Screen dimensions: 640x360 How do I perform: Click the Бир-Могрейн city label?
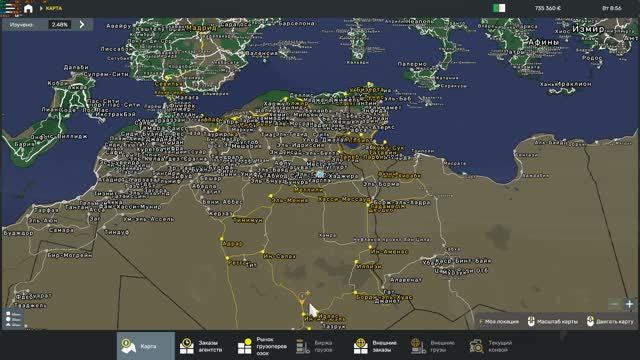pyautogui.click(x=70, y=255)
